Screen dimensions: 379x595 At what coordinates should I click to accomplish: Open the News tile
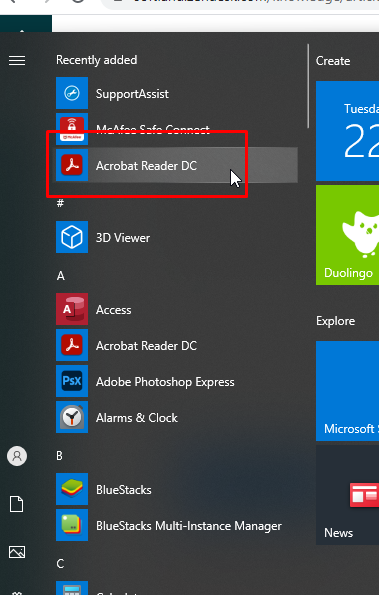coord(348,495)
